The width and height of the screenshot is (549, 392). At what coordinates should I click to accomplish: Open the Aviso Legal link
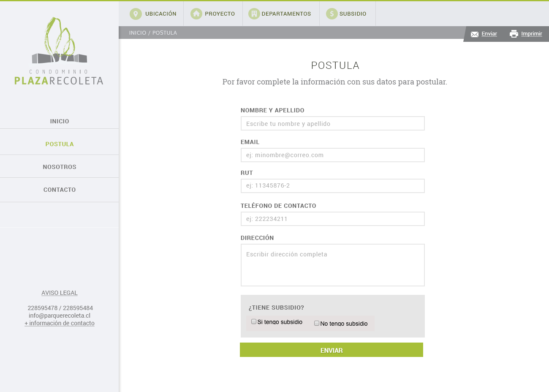(x=60, y=293)
